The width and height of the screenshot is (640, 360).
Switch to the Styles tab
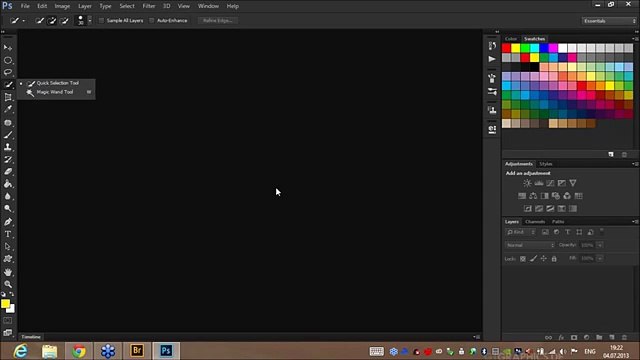coord(545,164)
